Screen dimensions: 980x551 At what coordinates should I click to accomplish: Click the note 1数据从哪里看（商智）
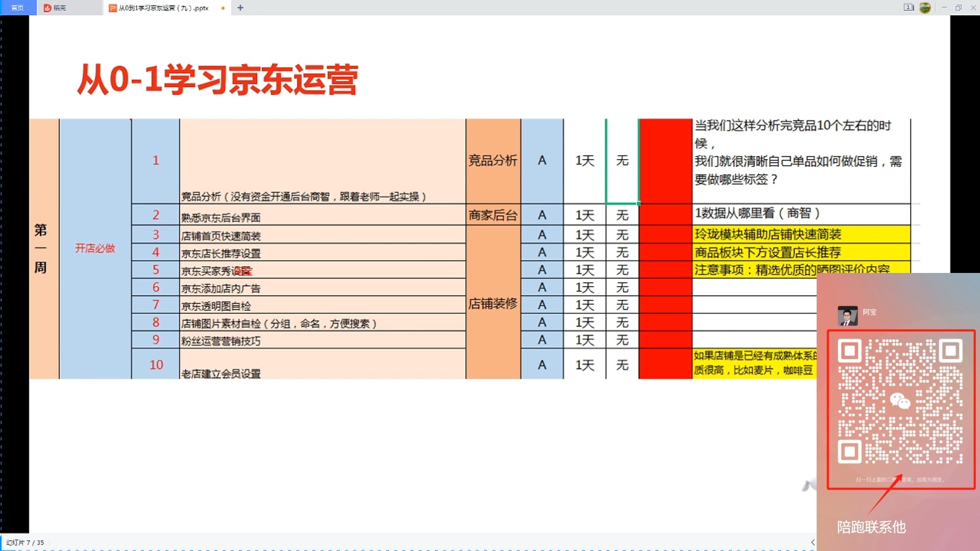pos(757,213)
